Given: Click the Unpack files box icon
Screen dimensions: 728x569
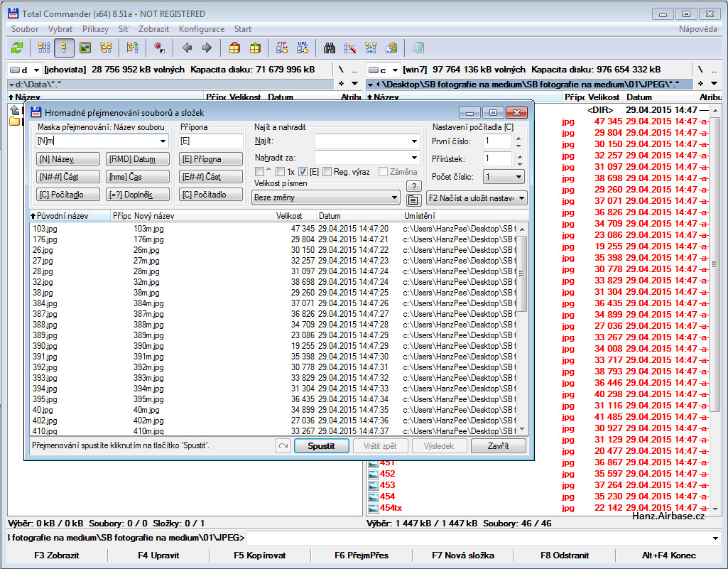Looking at the screenshot, I should [255, 48].
